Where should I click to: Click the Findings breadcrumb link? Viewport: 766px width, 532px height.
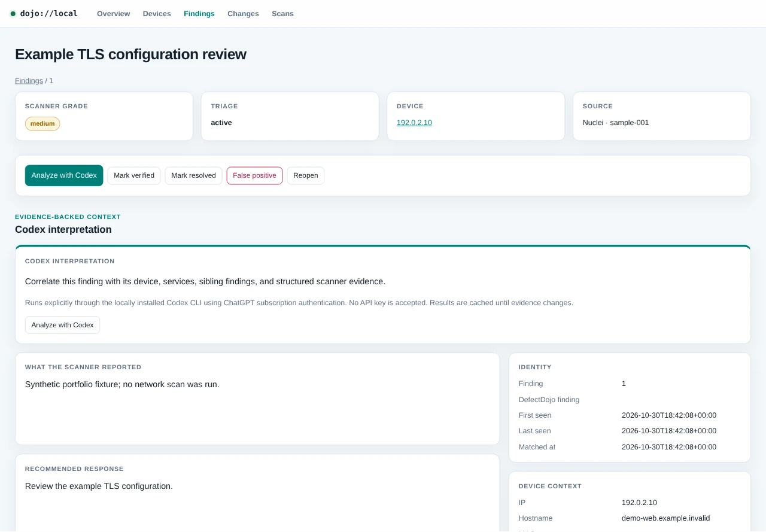pos(29,81)
